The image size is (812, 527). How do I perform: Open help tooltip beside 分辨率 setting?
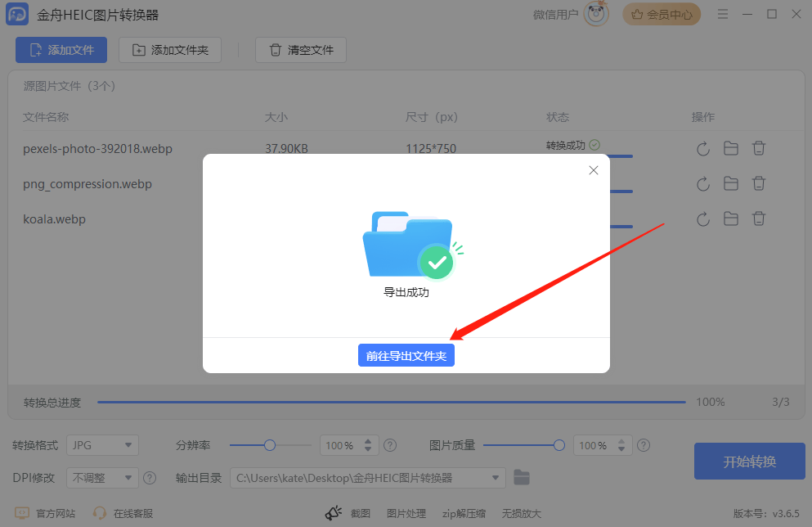point(390,445)
